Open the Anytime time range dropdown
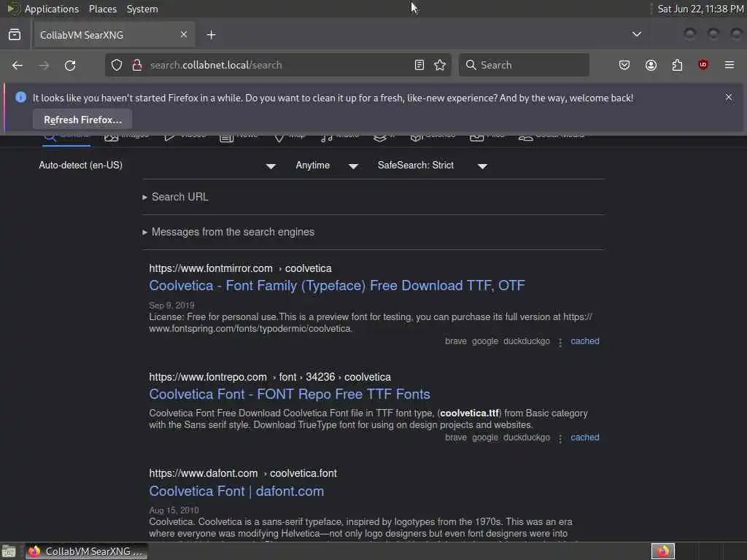 (x=326, y=166)
